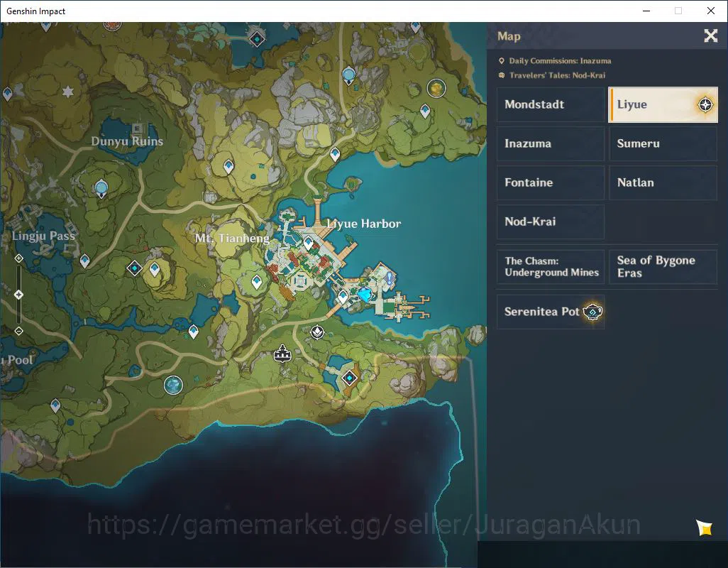Click the zoom-out diamond on map slider
Image resolution: width=728 pixels, height=568 pixels.
tap(18, 331)
